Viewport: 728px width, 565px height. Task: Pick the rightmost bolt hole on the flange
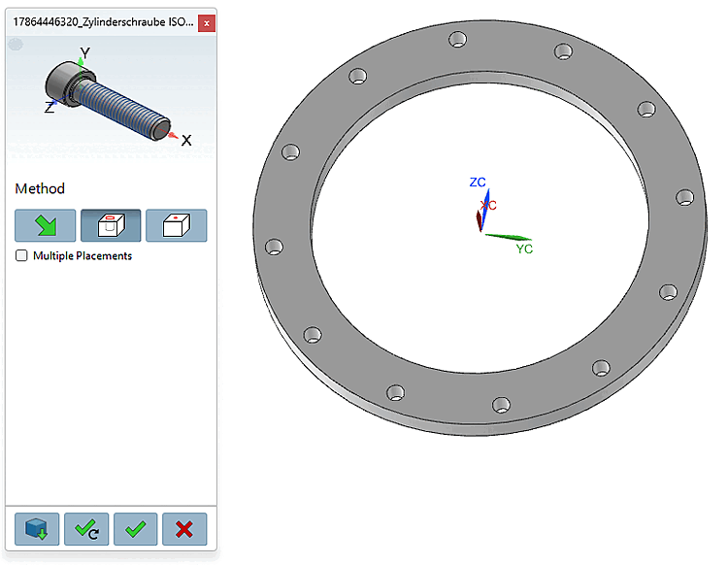coord(685,197)
